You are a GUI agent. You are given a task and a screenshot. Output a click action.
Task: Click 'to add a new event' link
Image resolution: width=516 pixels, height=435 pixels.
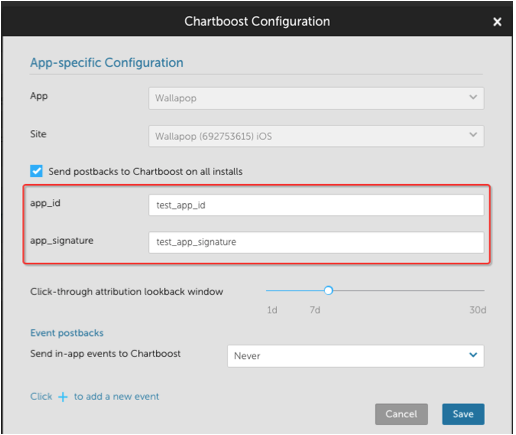click(116, 397)
